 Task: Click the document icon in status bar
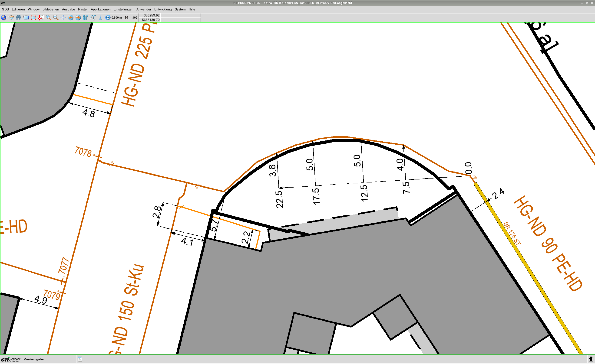[80, 359]
